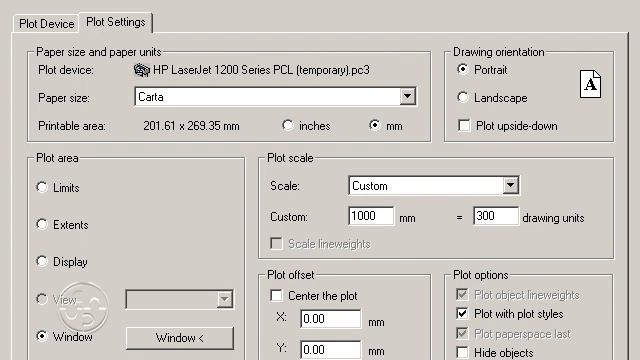The width and height of the screenshot is (640, 360).
Task: Select Window plot area radio button
Action: pyautogui.click(x=42, y=336)
